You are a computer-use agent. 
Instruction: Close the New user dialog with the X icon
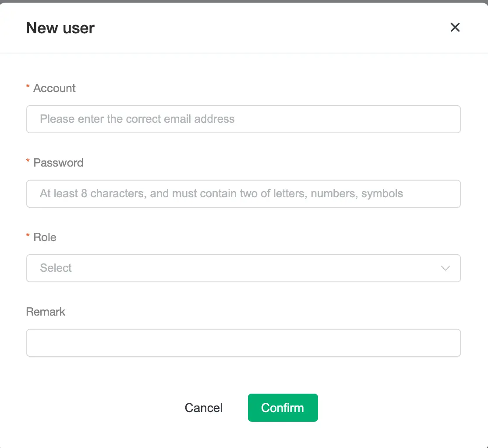pyautogui.click(x=455, y=27)
